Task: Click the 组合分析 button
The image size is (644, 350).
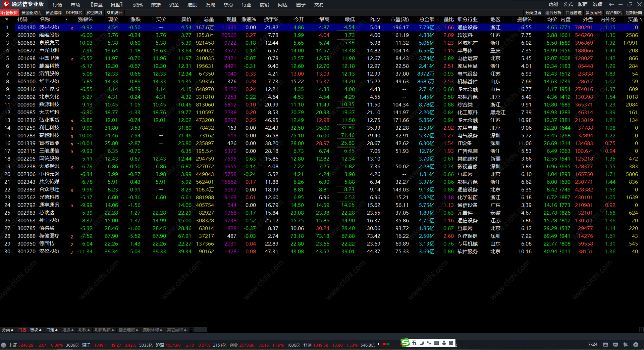Action: coord(553,13)
